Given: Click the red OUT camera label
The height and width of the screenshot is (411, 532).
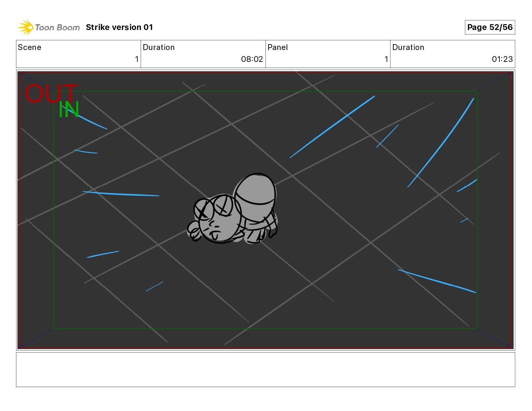Looking at the screenshot, I should [x=51, y=93].
